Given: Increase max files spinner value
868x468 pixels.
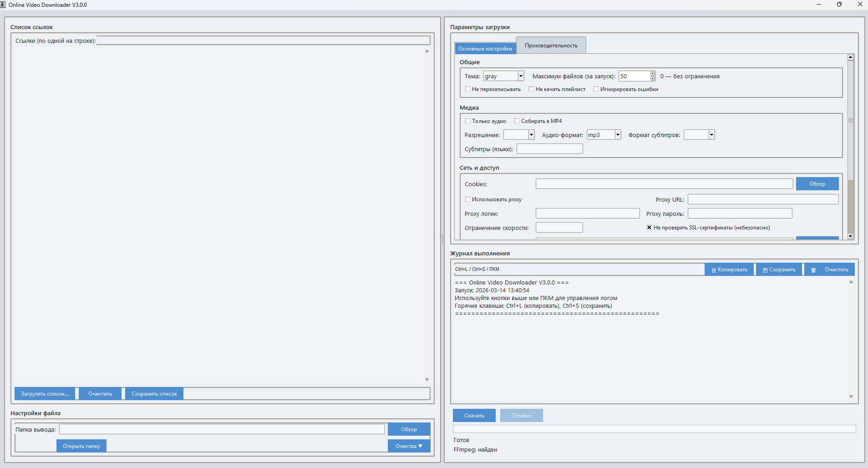Looking at the screenshot, I should 653,74.
